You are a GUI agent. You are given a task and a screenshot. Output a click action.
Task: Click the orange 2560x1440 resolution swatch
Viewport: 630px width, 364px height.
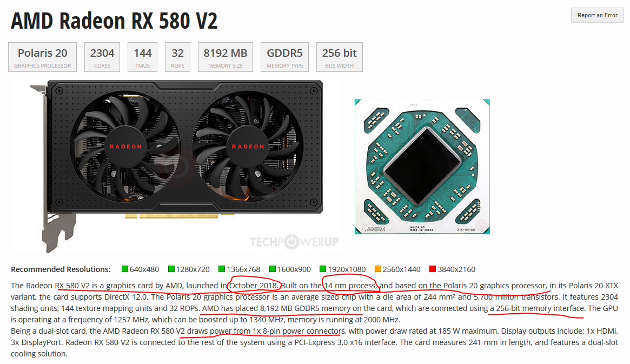click(x=377, y=269)
